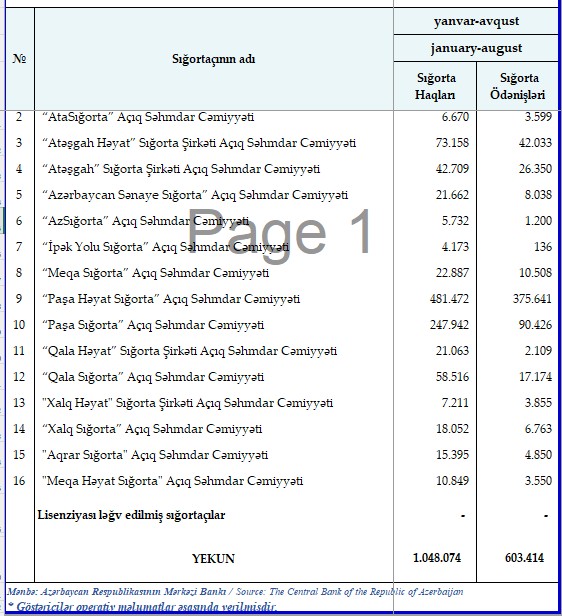
Task: Click the premium value 6.670
Action: pos(455,117)
